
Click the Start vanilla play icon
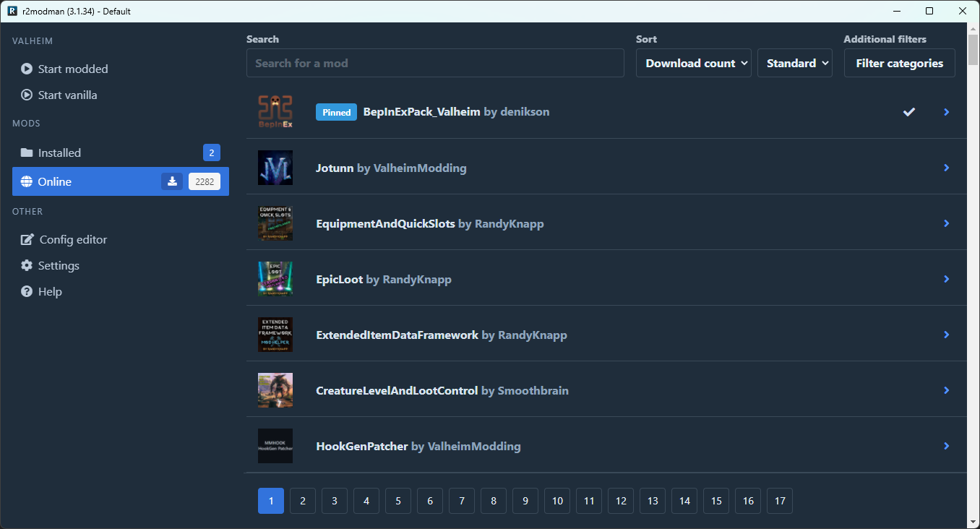tap(27, 95)
